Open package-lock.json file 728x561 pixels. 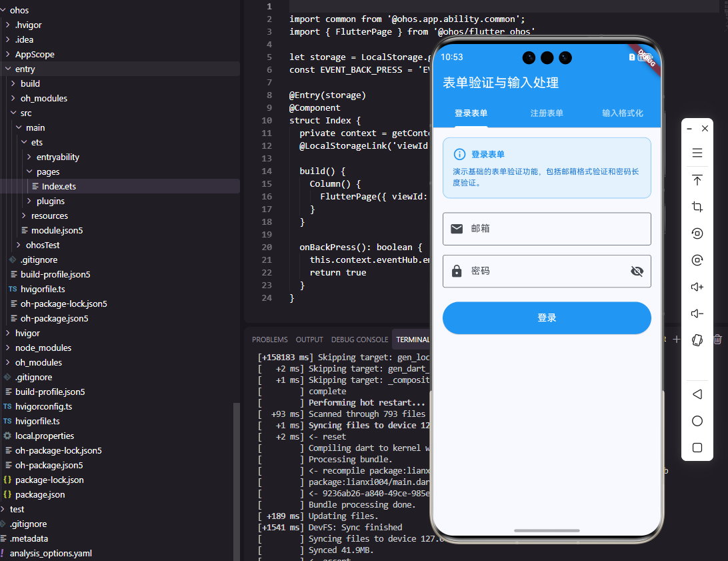click(x=49, y=480)
